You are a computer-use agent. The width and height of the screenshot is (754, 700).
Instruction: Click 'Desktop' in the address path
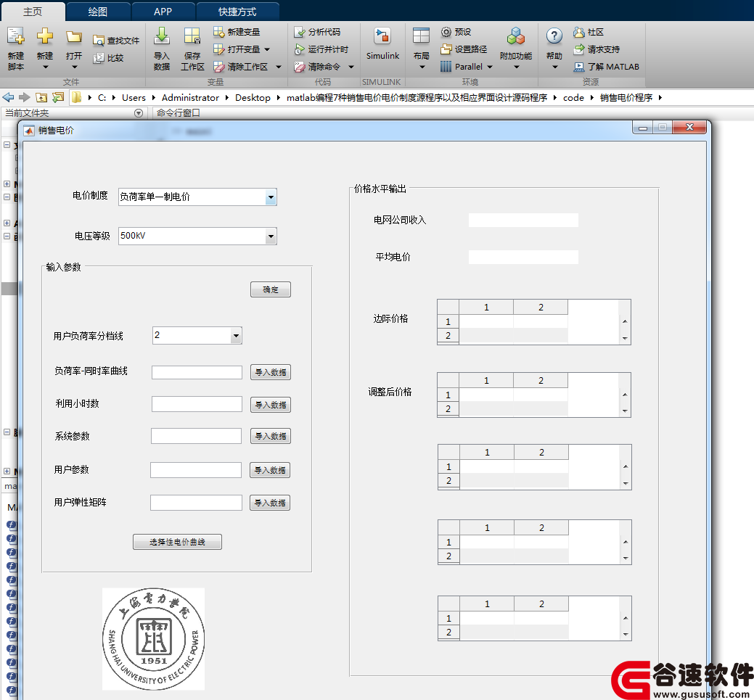click(253, 98)
